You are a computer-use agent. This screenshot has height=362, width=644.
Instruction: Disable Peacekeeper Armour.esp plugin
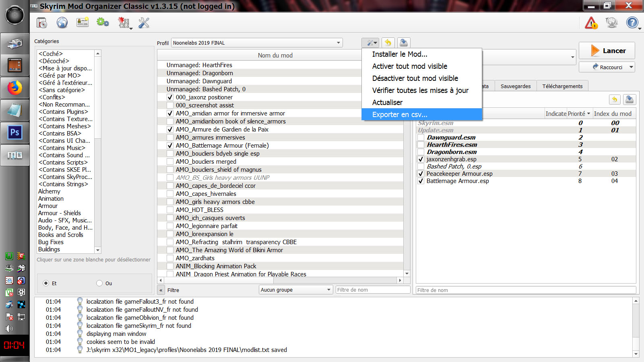point(421,174)
